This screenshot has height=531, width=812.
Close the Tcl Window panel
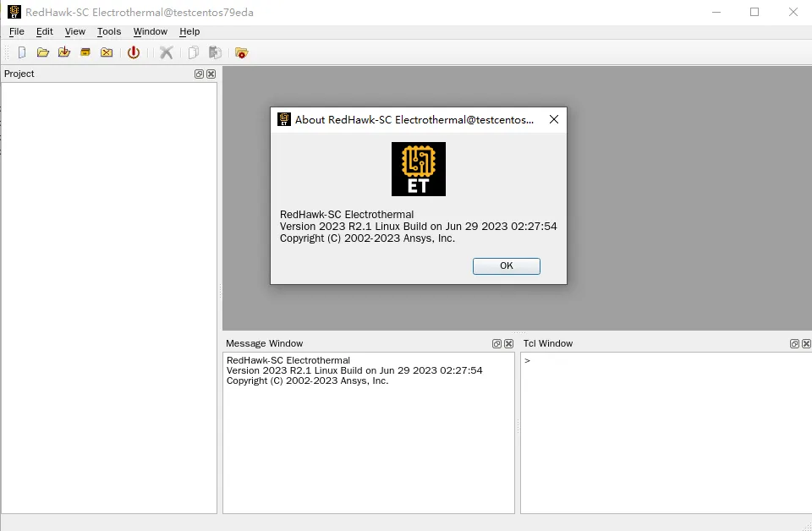click(x=806, y=343)
